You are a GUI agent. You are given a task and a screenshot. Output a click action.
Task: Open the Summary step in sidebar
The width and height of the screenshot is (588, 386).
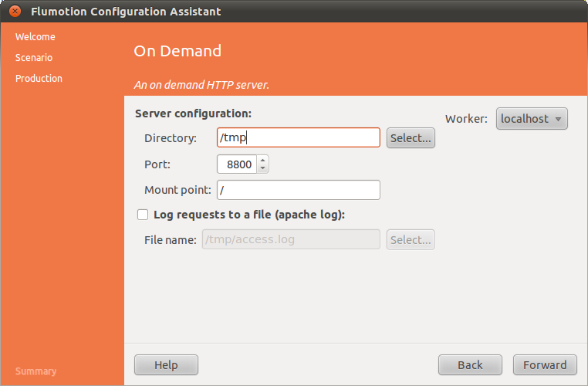point(35,371)
